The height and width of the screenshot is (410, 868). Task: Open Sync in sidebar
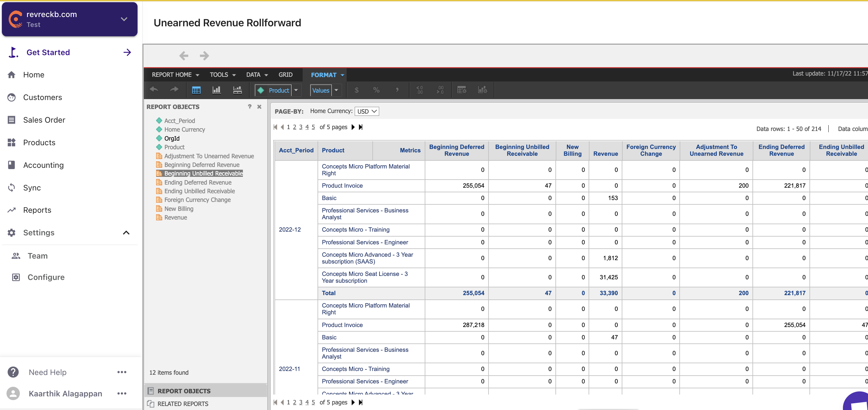(x=32, y=188)
